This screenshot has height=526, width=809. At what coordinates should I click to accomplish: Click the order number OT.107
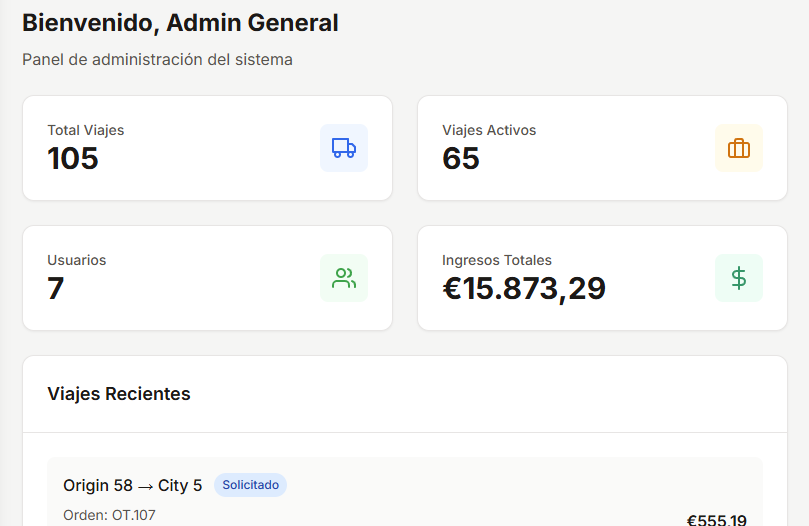click(134, 515)
